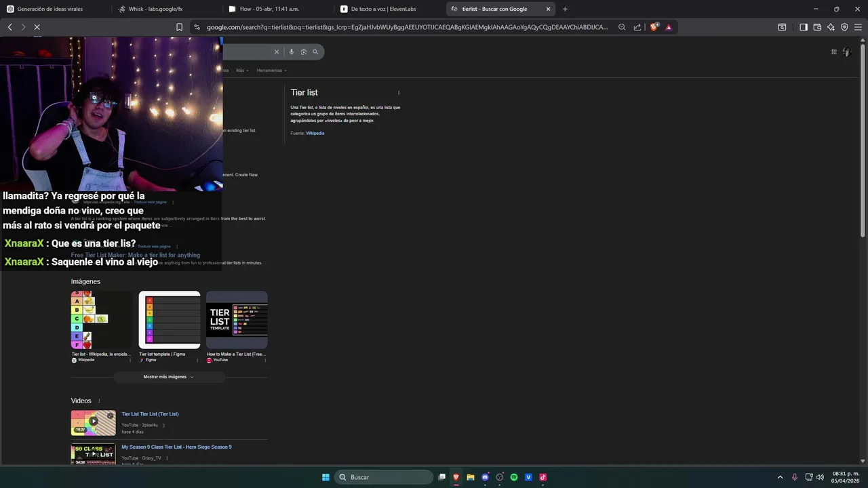The image size is (868, 488).
Task: Click the address bar URL field
Action: point(407,27)
